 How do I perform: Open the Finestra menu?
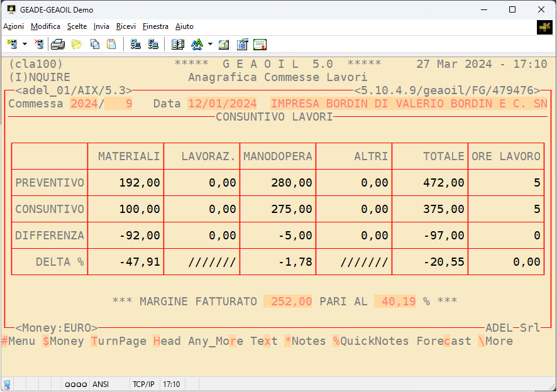(155, 26)
